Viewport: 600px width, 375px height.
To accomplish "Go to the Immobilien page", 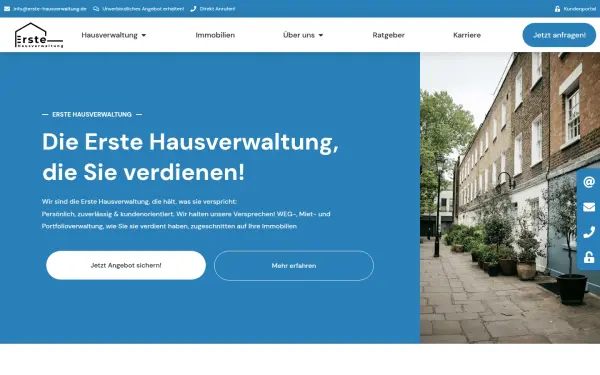I will point(215,35).
